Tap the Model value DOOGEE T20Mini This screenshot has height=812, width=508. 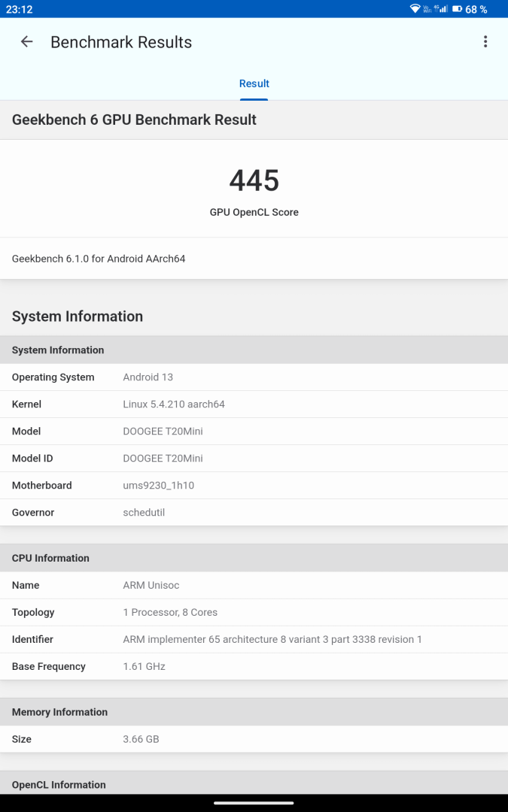point(163,432)
